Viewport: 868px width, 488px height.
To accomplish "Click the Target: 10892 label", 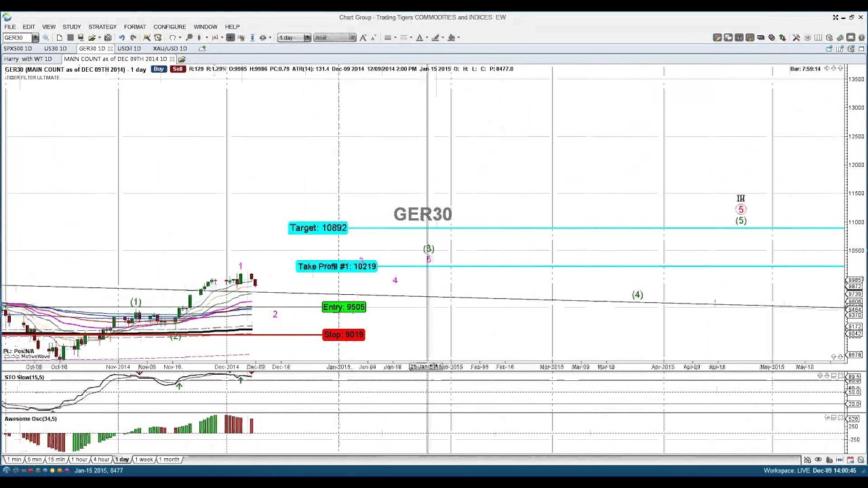I will click(318, 228).
